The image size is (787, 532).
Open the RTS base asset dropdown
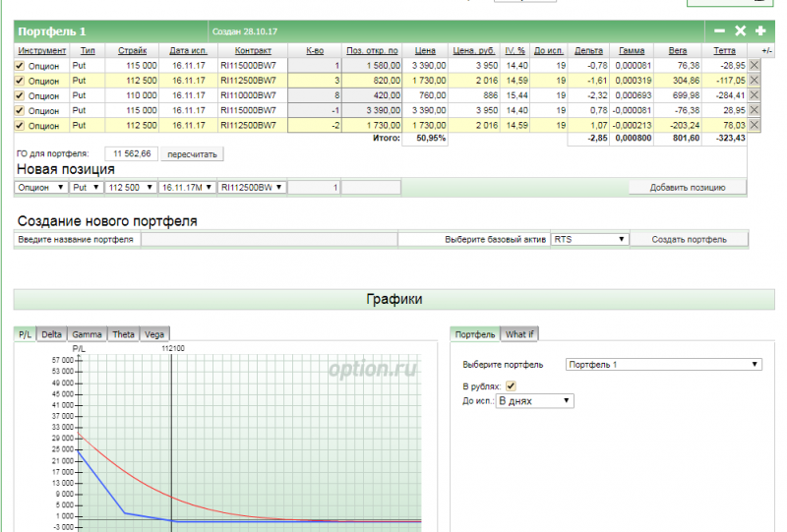pos(589,239)
